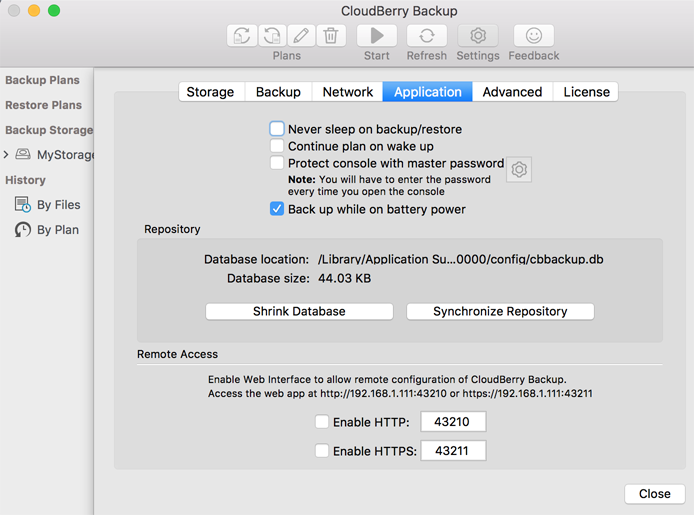The height and width of the screenshot is (515, 694).
Task: Click the History sidebar heading
Action: (x=25, y=180)
